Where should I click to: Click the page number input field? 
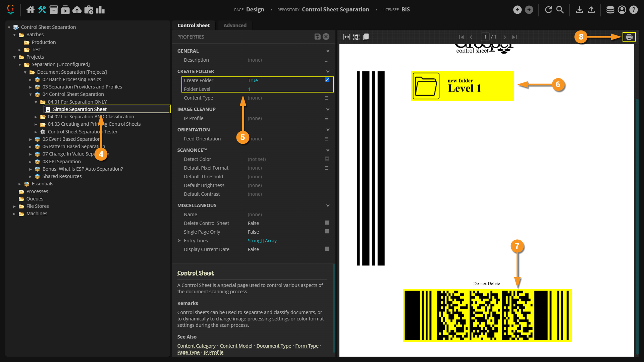click(x=485, y=37)
